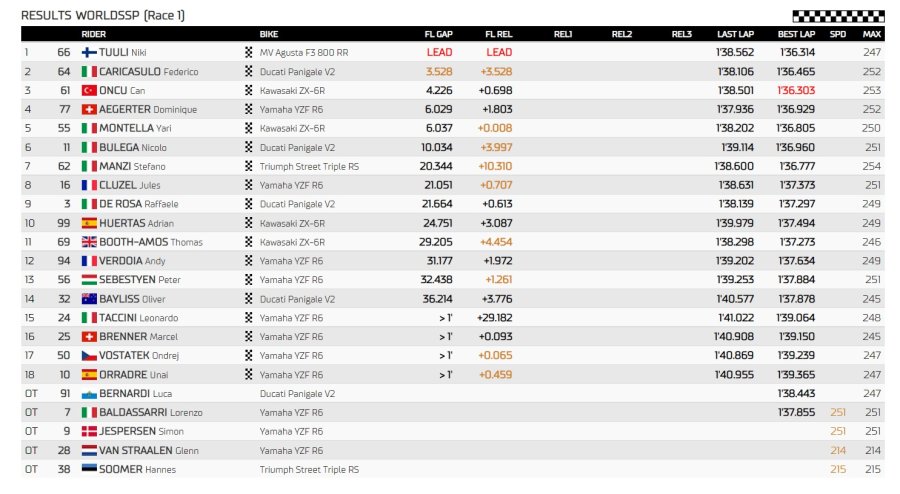Click race number 99 for HUERTAS
This screenshot has height=494, width=900.
(64, 223)
